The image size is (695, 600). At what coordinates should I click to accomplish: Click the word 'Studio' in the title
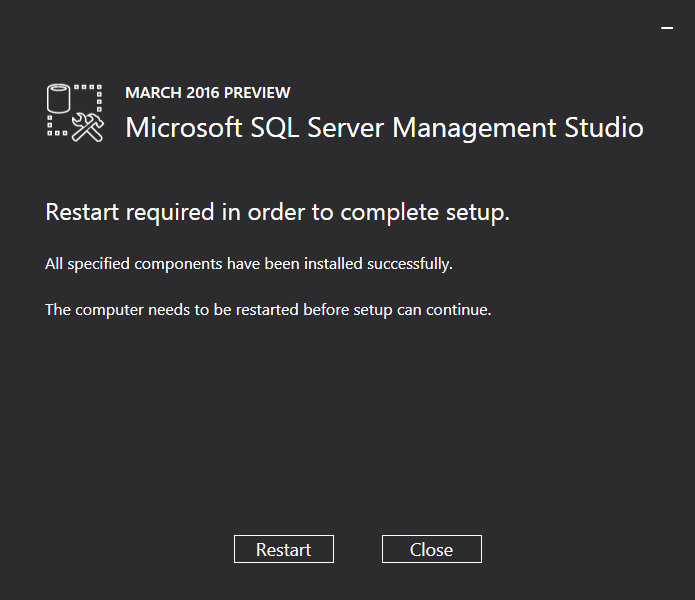(x=604, y=128)
